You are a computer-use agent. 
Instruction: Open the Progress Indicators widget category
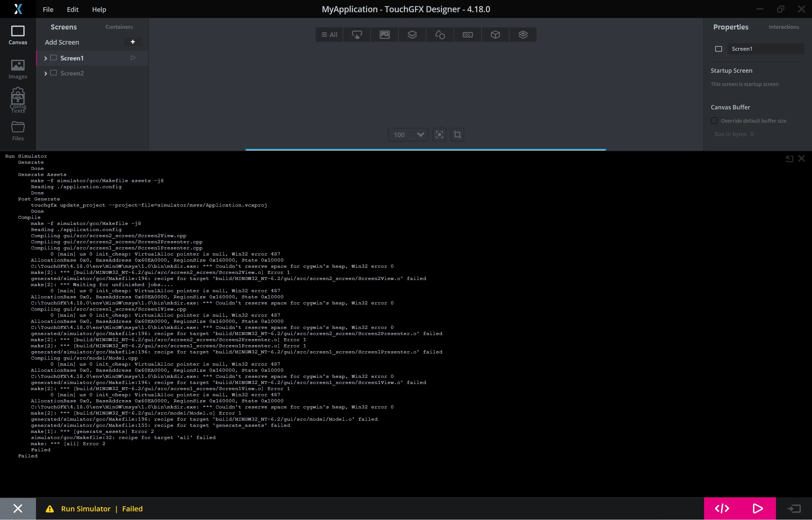[468, 35]
